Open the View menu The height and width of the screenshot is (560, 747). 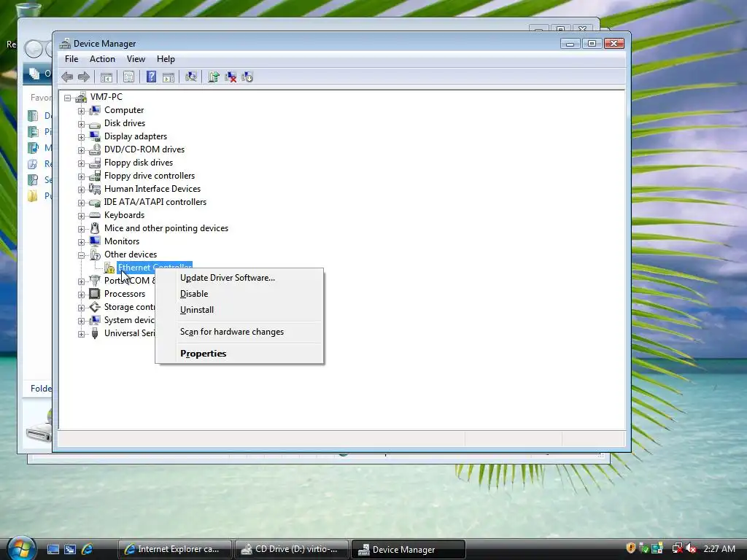pos(136,59)
